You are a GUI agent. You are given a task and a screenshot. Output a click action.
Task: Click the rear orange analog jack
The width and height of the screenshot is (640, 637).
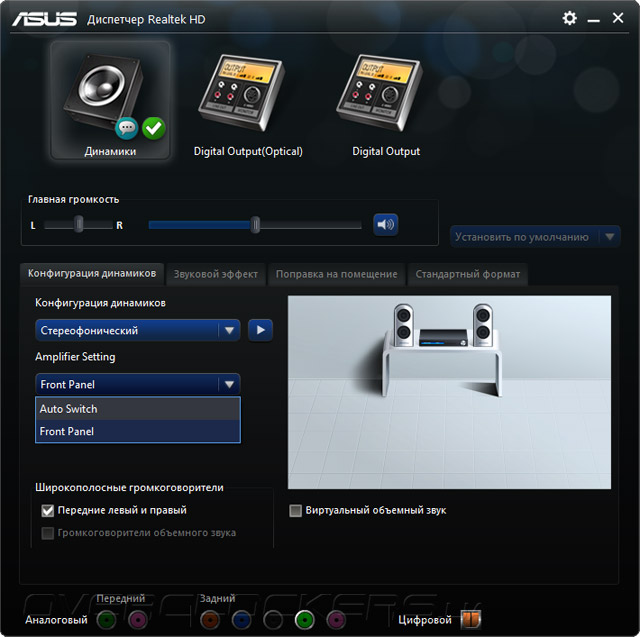[x=210, y=620]
